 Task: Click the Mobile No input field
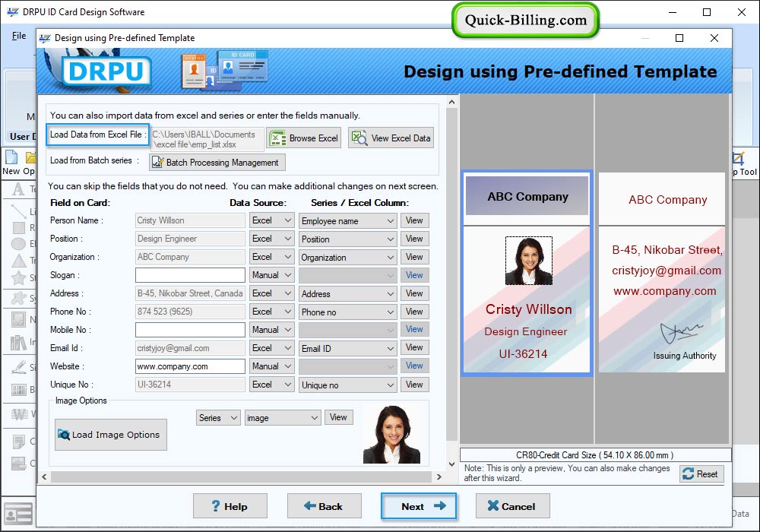click(x=190, y=330)
